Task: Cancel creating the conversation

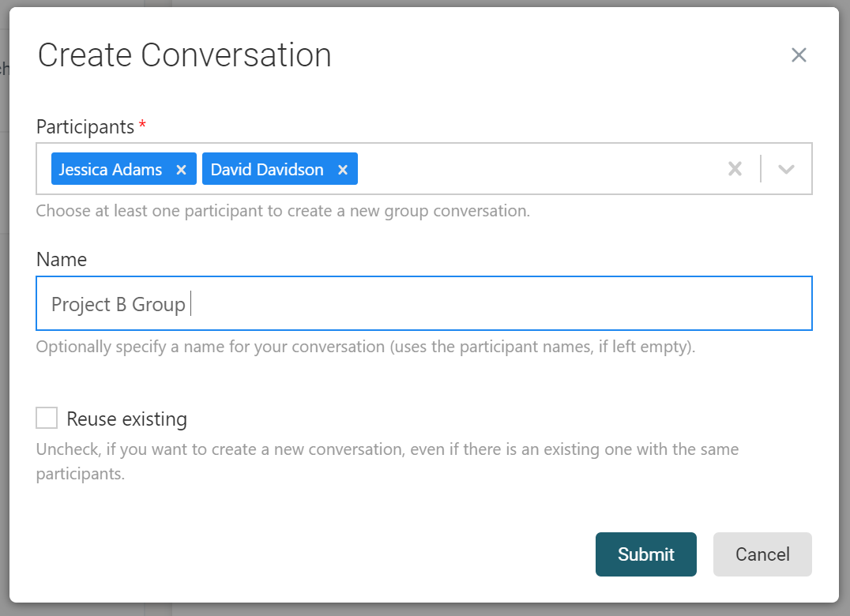Action: pyautogui.click(x=762, y=554)
